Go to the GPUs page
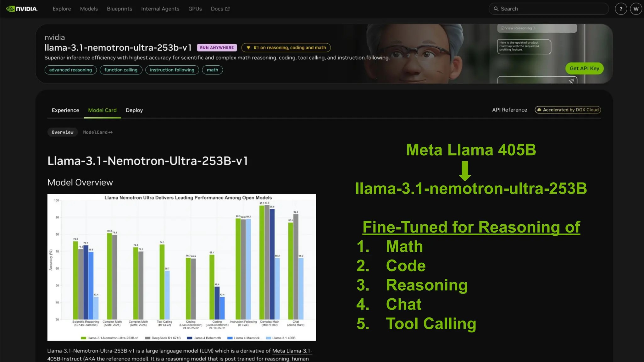The height and width of the screenshot is (362, 644). click(195, 9)
